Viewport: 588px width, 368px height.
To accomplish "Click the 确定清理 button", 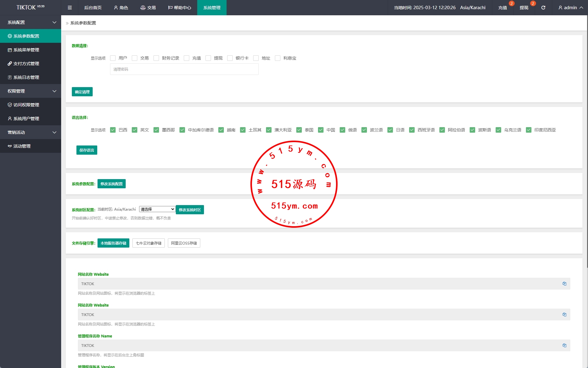I will (x=82, y=92).
